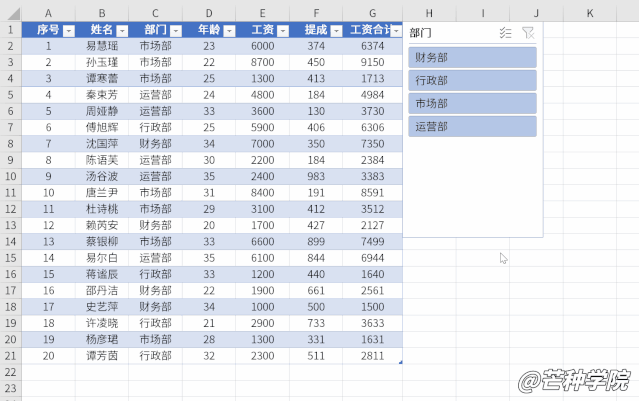Select column K header
The width and height of the screenshot is (639, 401).
(589, 13)
